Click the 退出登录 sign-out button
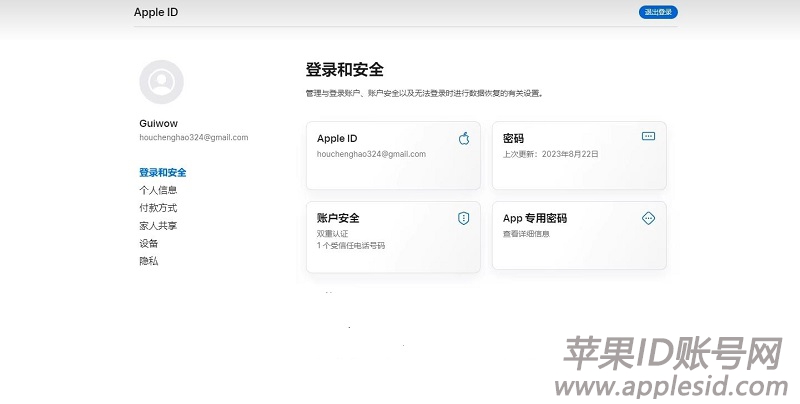800x404 pixels. [x=658, y=12]
